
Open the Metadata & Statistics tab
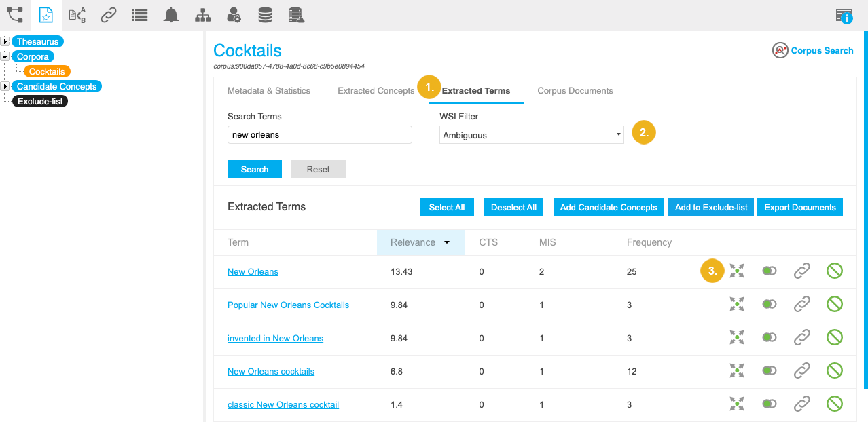tap(268, 91)
